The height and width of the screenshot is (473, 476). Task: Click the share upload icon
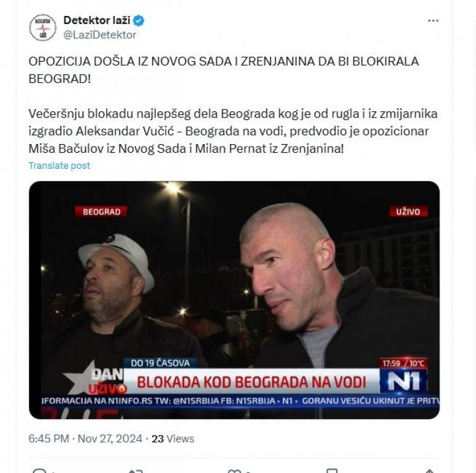click(x=429, y=471)
